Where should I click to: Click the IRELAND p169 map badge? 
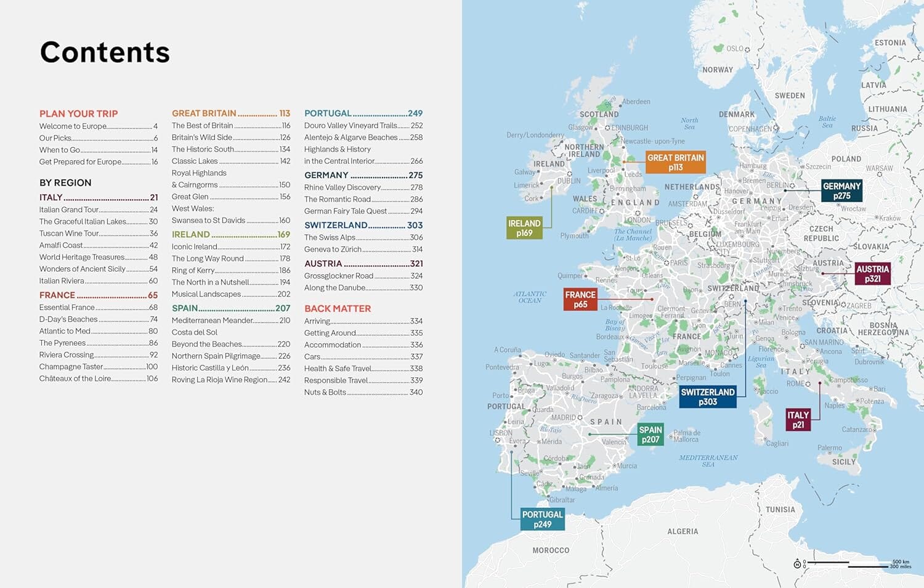tap(525, 227)
